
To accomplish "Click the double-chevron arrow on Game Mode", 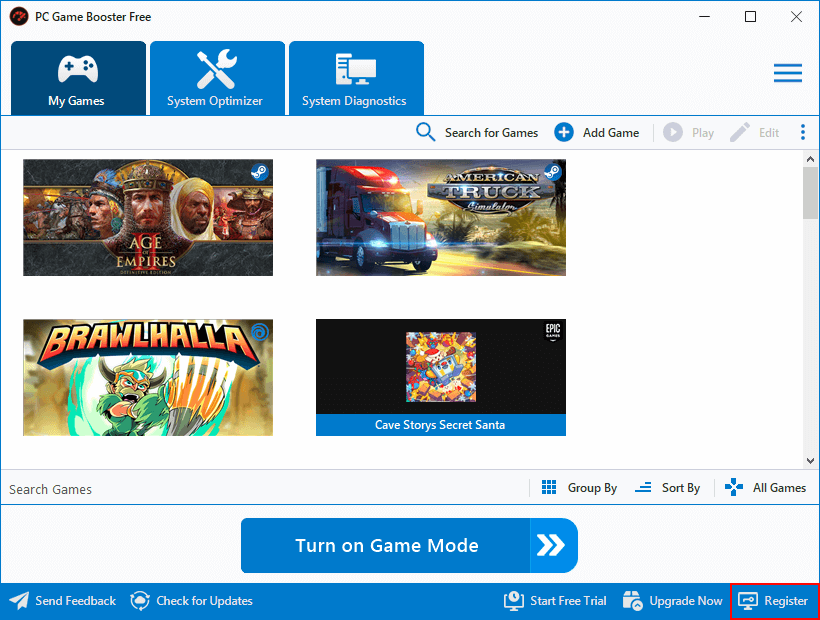I will pos(551,545).
